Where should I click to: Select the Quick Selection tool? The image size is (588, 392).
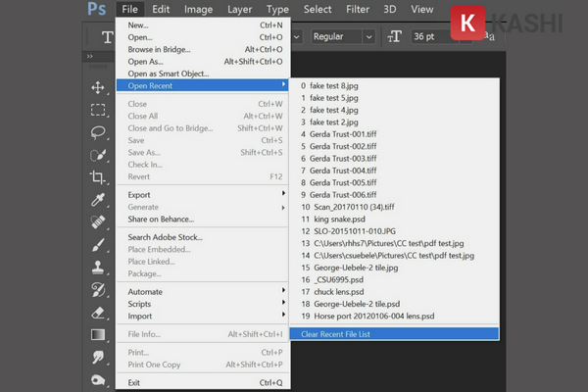tap(98, 154)
